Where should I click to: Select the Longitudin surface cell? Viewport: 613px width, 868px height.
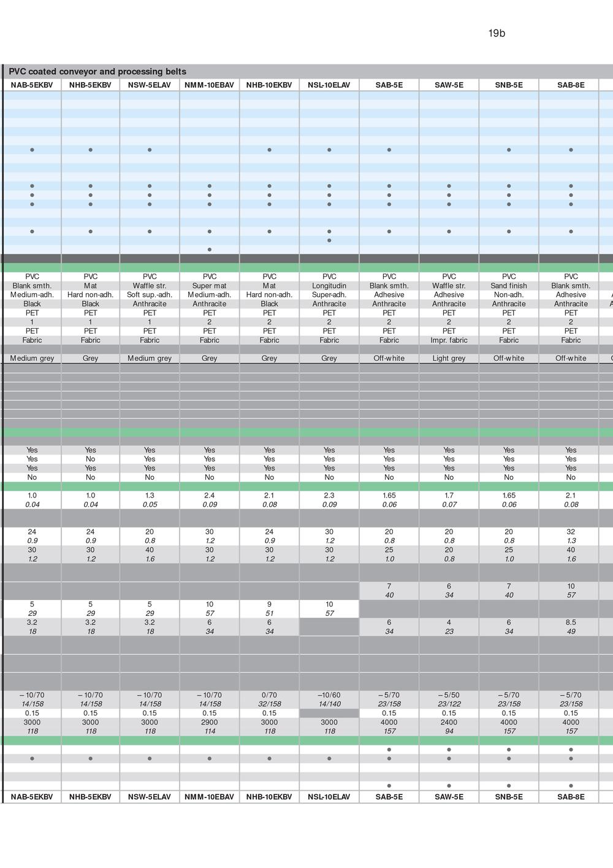click(329, 286)
